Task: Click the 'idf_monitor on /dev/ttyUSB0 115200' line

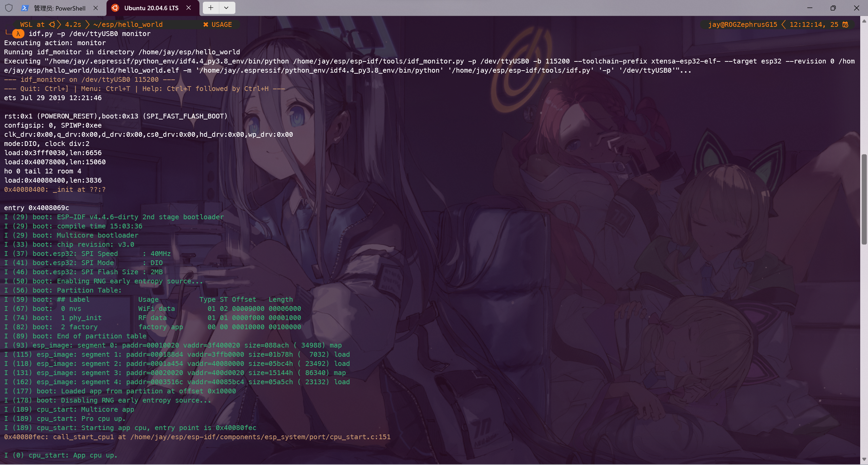Action: point(90,79)
